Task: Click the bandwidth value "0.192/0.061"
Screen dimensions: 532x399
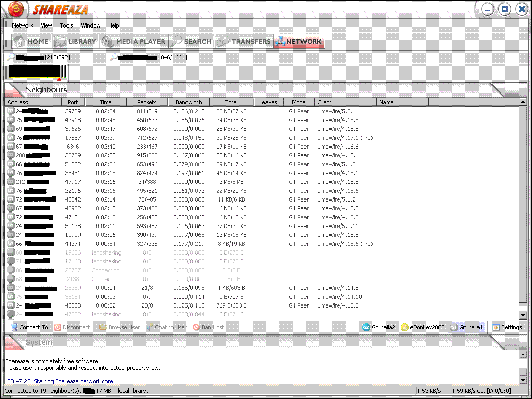Action: click(189, 173)
